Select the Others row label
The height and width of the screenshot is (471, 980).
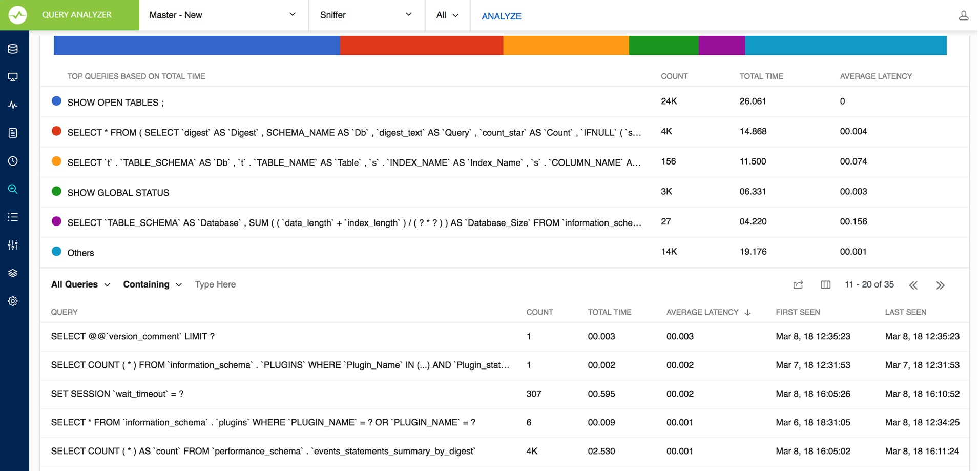click(x=80, y=253)
